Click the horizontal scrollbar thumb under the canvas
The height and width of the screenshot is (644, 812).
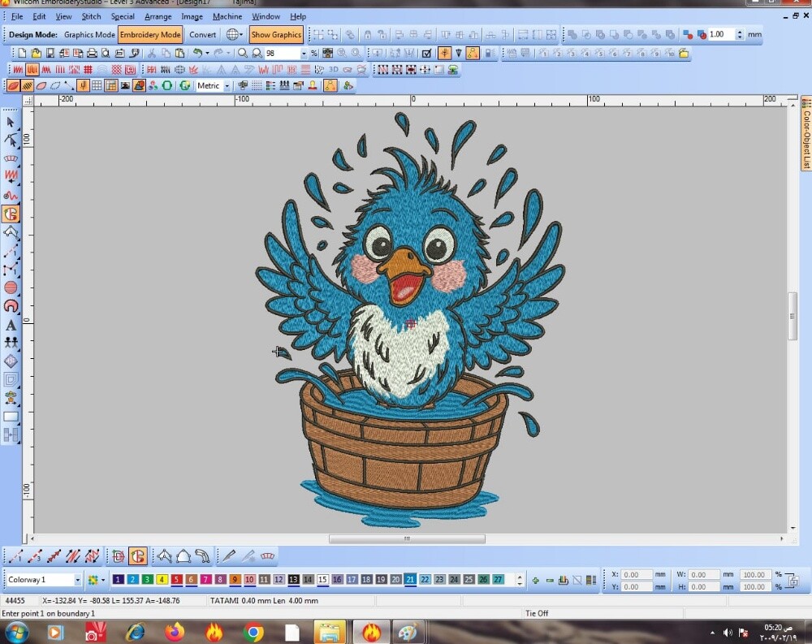click(x=407, y=538)
